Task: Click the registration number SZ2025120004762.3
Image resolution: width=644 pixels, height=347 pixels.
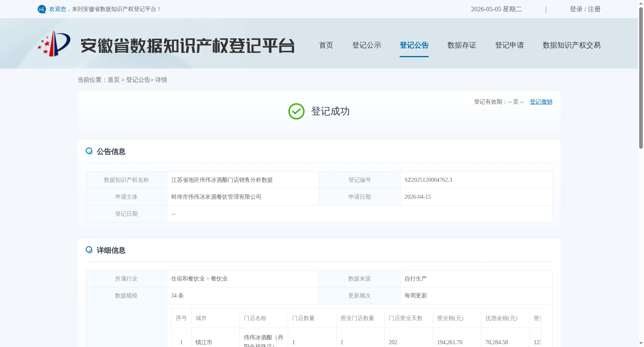Action: 428,180
